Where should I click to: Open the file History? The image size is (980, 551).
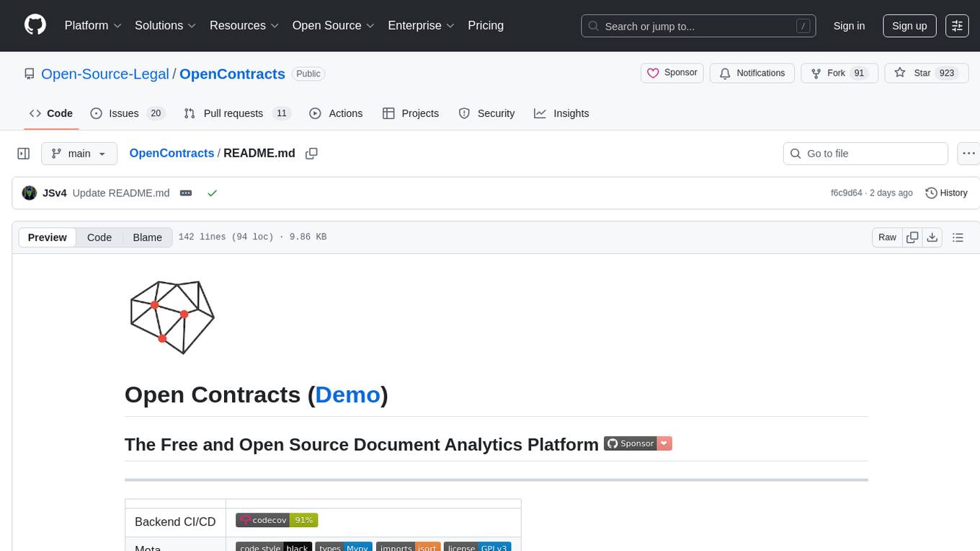(x=946, y=193)
